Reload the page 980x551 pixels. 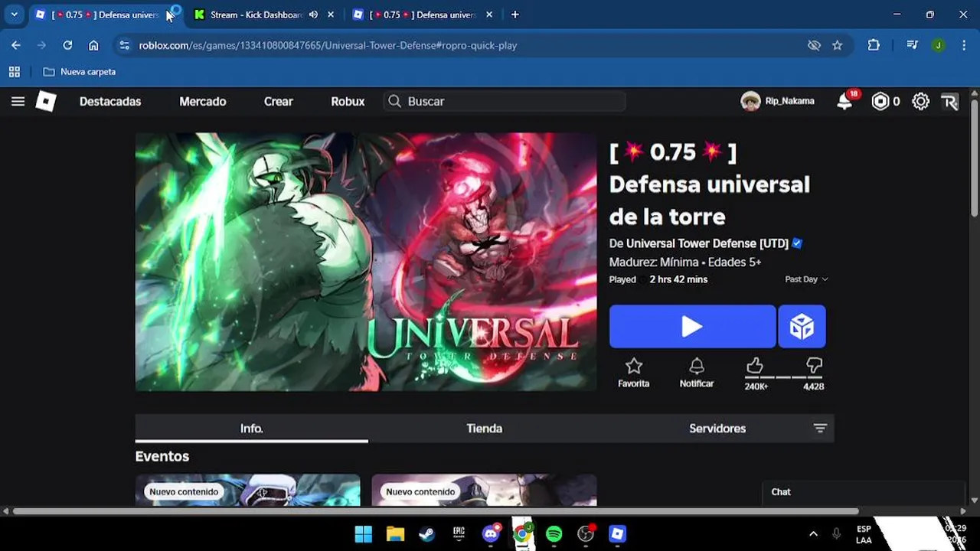tap(67, 45)
